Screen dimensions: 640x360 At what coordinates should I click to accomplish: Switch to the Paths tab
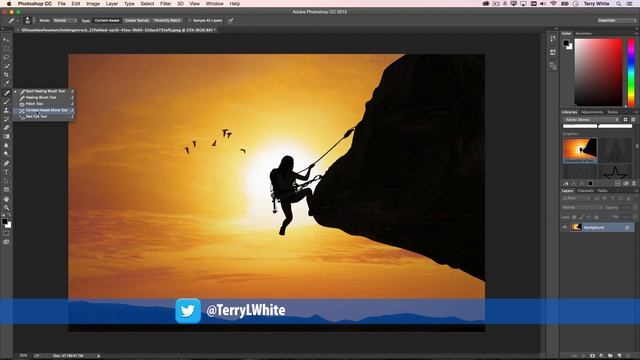tap(602, 191)
